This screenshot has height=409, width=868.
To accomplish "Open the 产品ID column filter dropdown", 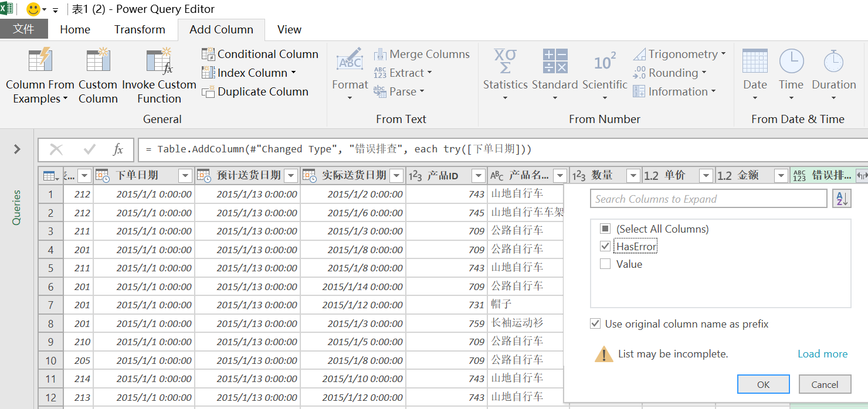I will click(x=479, y=175).
